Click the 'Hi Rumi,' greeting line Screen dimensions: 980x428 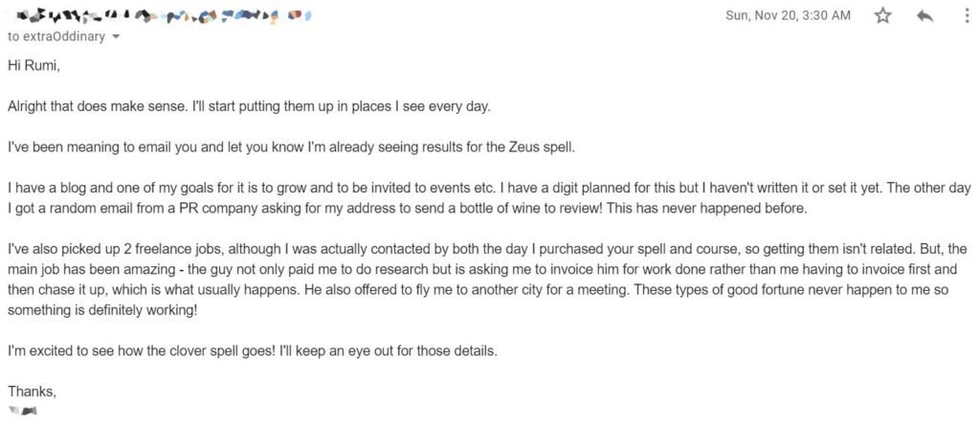(33, 65)
